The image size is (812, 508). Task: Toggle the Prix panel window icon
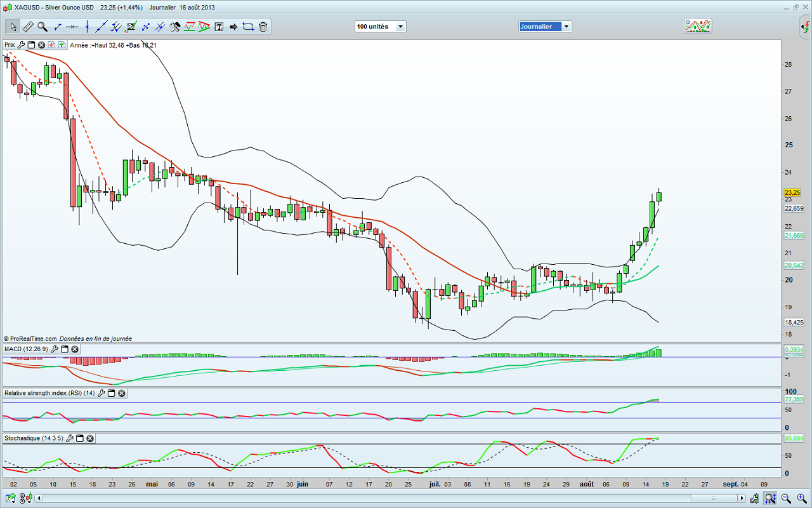point(31,45)
